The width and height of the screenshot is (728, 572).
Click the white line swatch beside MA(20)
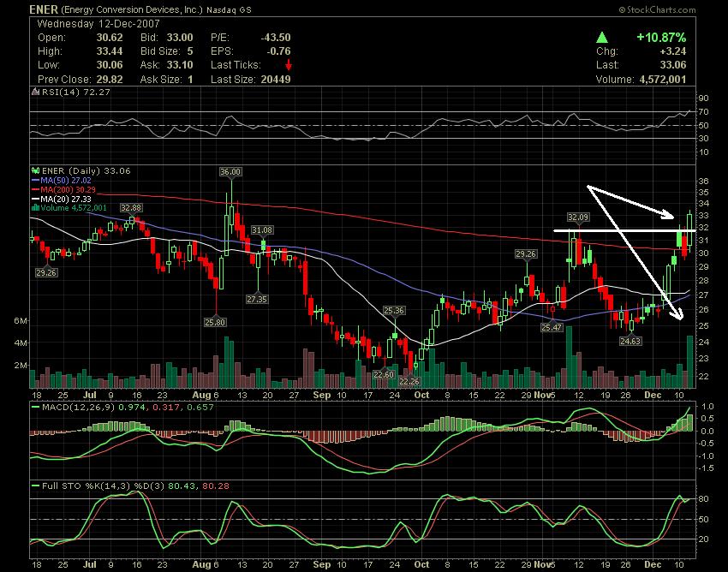35,199
